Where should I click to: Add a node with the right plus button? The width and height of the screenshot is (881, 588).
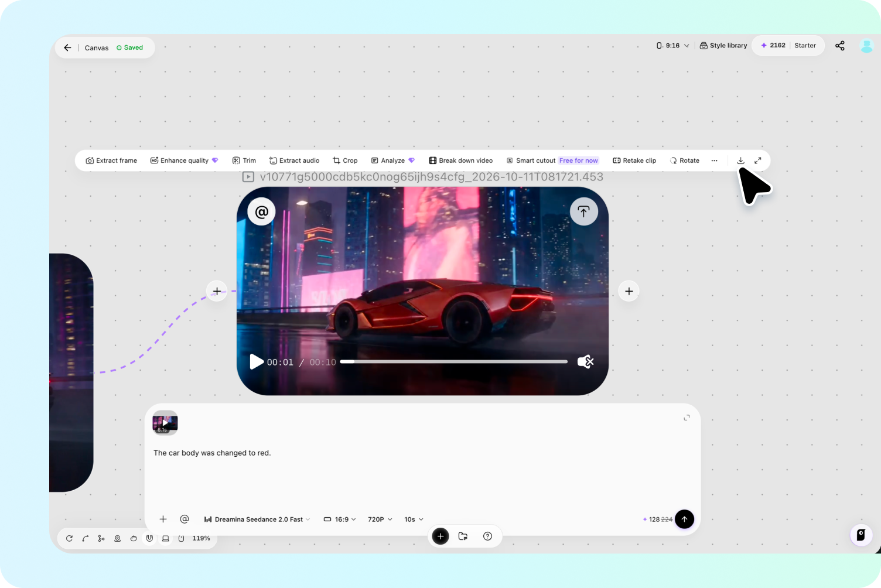tap(629, 291)
